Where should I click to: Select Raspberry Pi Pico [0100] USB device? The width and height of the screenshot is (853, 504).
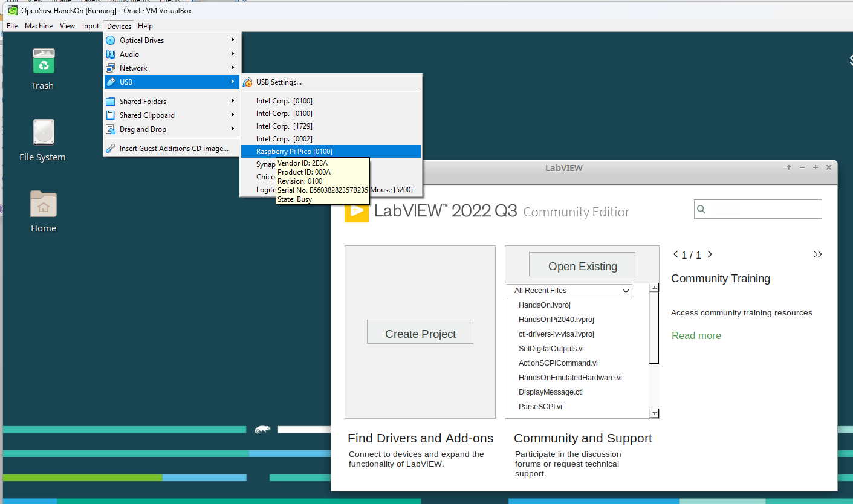tap(331, 152)
